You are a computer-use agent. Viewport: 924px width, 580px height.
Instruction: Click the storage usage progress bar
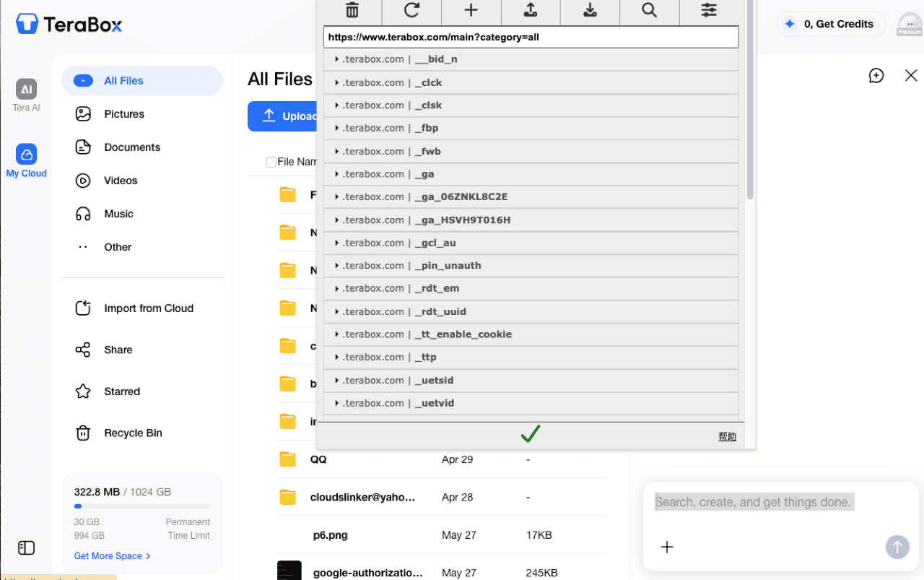(141, 506)
